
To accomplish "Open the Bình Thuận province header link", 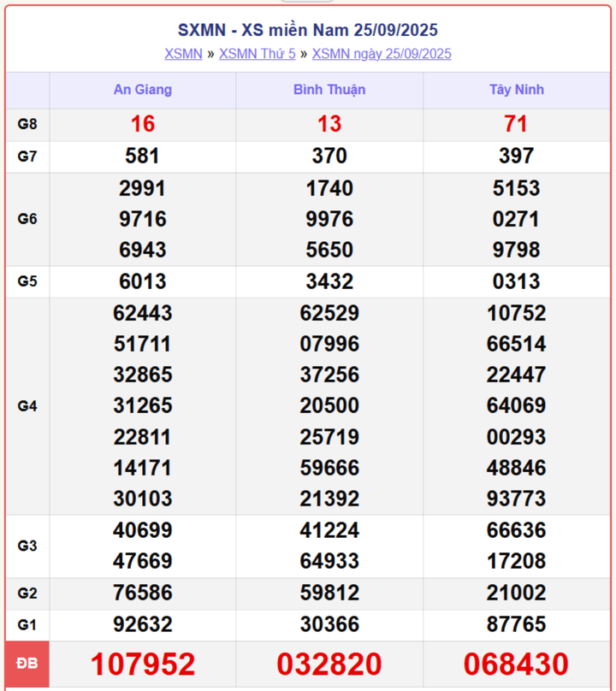I will 329,90.
